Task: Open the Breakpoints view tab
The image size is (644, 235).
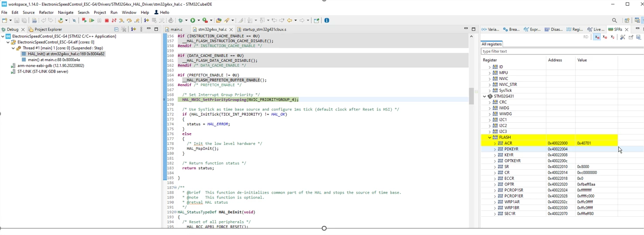Action: point(511,29)
